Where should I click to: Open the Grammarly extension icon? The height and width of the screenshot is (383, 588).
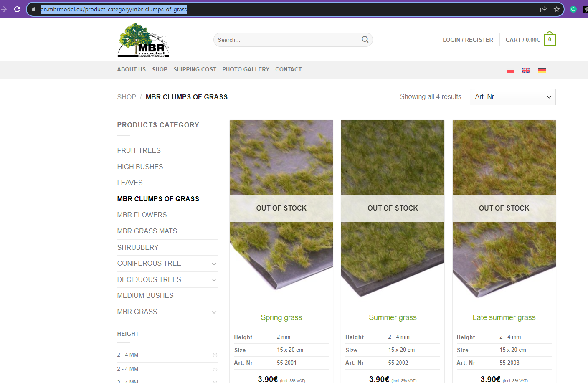click(x=573, y=9)
